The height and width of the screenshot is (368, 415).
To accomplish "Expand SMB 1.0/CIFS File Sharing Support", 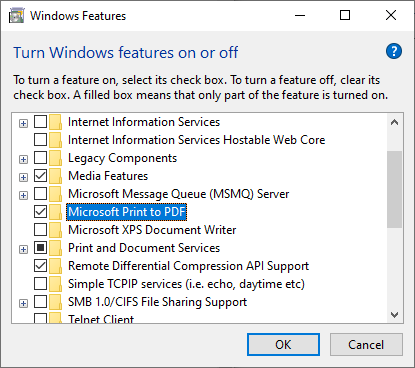I will pos(23,303).
